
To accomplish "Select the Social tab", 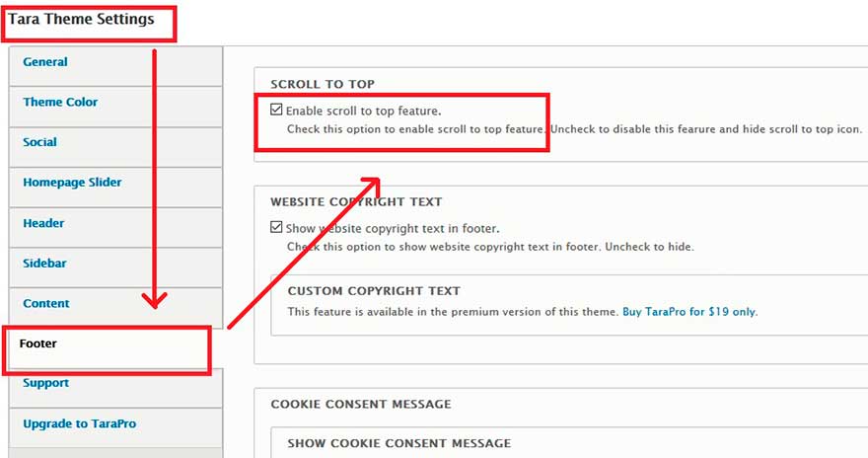I will coord(40,142).
